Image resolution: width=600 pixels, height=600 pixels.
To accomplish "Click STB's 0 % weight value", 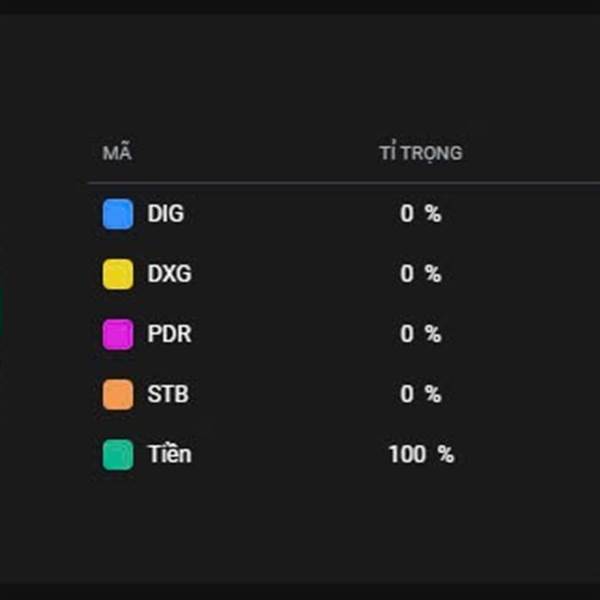I will (421, 394).
